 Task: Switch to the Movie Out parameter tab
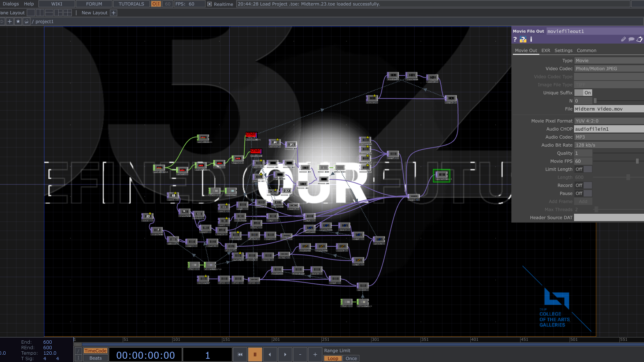[526, 51]
